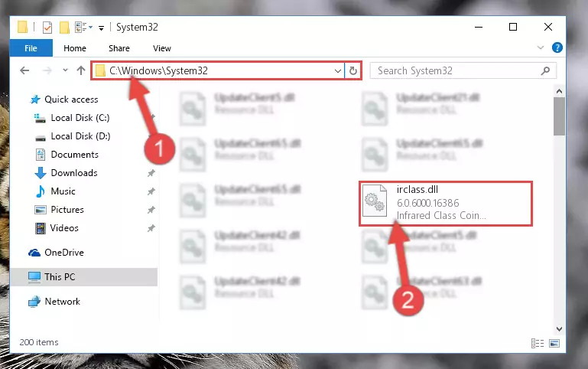Open the File menu

[31, 48]
